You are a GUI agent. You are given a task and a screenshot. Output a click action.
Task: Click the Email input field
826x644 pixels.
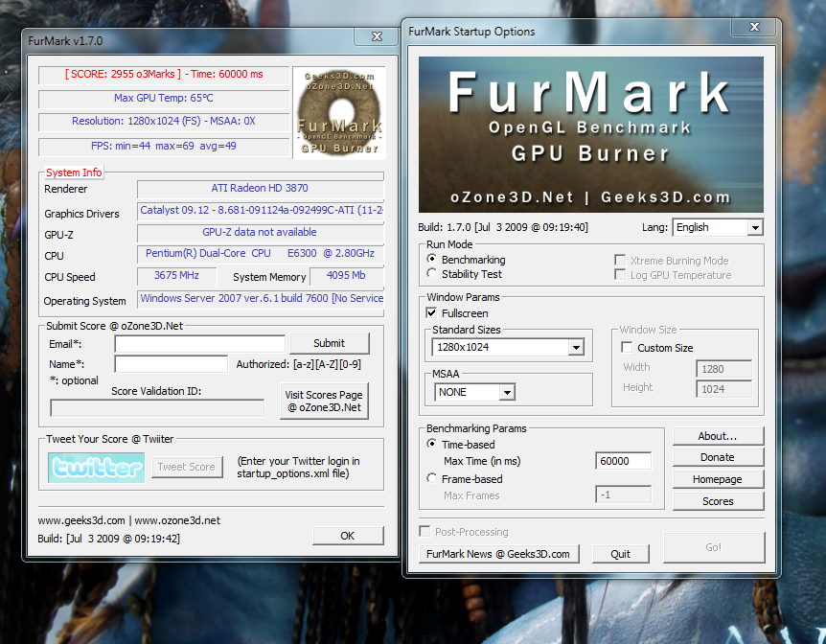coord(199,344)
